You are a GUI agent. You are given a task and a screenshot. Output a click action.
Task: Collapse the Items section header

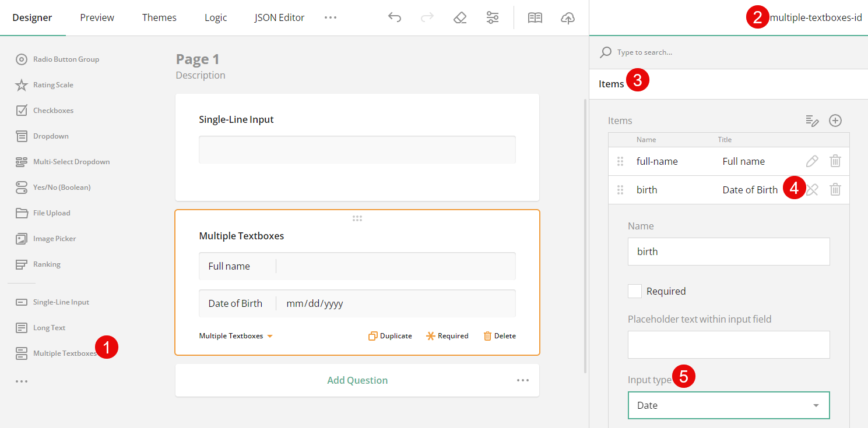(x=610, y=83)
